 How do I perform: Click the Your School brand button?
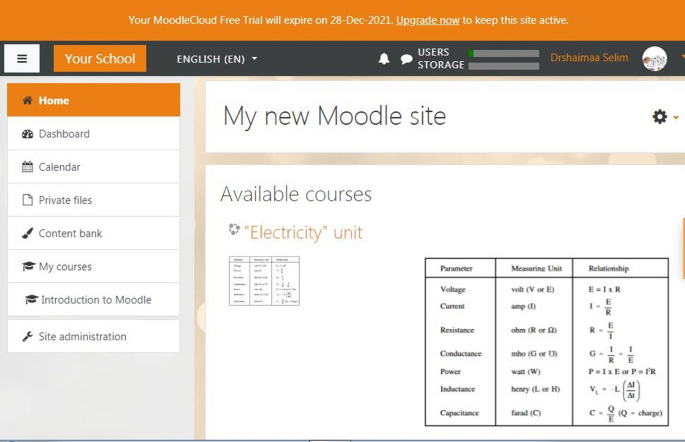pos(100,59)
